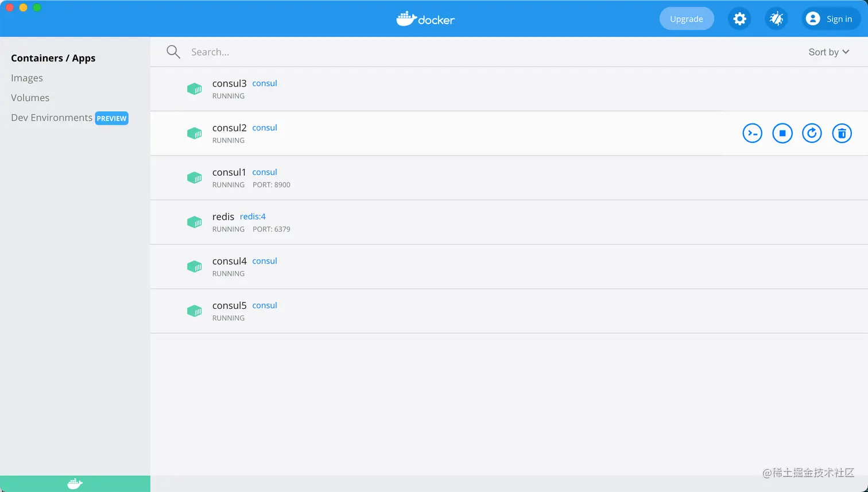Open consul image link for consul3
The width and height of the screenshot is (868, 492).
tap(265, 83)
